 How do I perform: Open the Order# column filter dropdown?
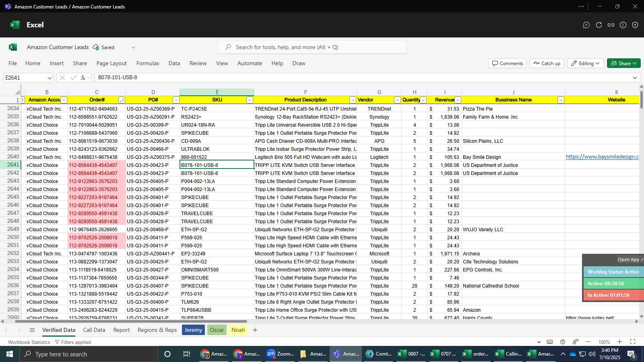point(122,100)
